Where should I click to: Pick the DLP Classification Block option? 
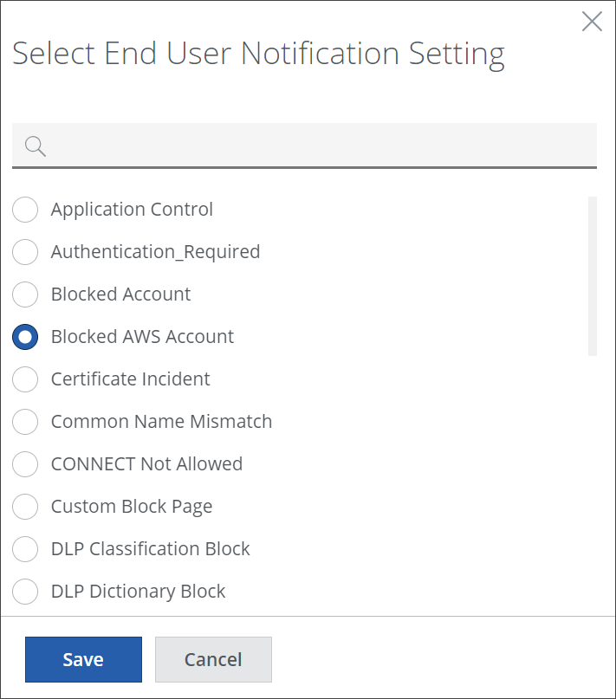pos(25,549)
